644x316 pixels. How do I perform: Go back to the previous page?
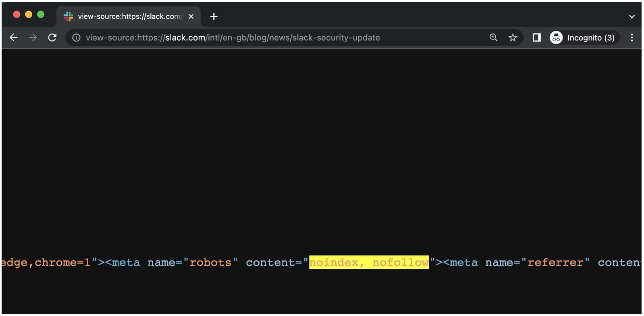coord(14,37)
